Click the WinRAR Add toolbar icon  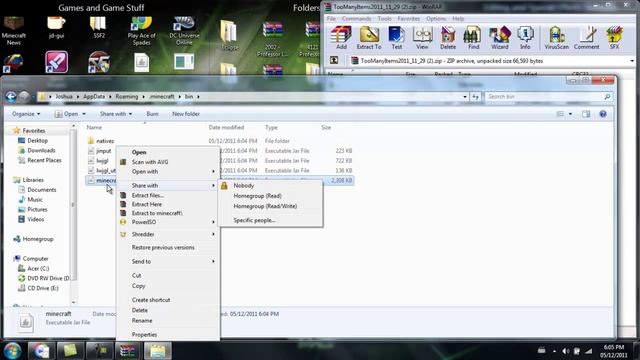click(341, 38)
